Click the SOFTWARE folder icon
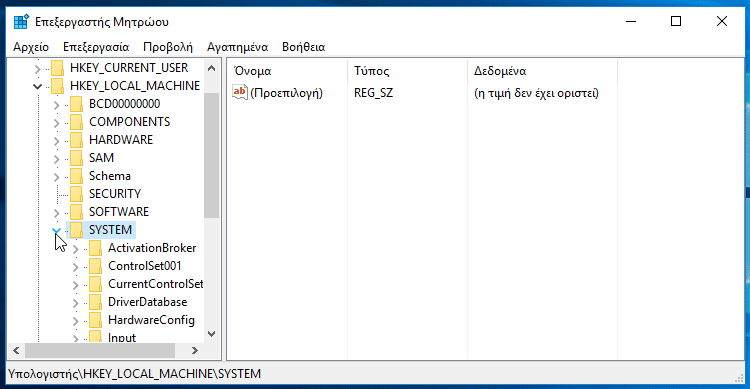 77,212
